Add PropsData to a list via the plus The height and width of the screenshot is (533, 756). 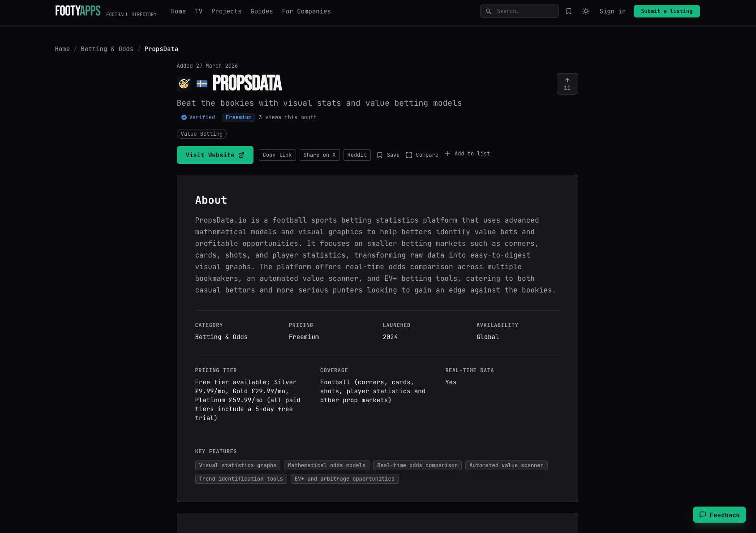coord(447,154)
